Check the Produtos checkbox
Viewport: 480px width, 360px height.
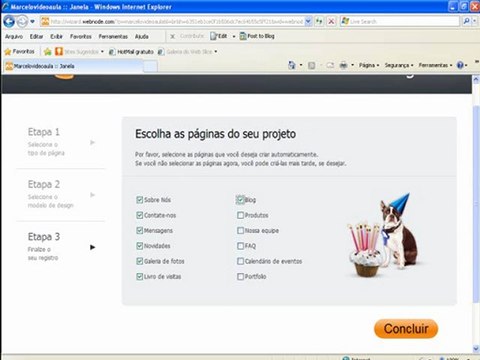pos(240,215)
